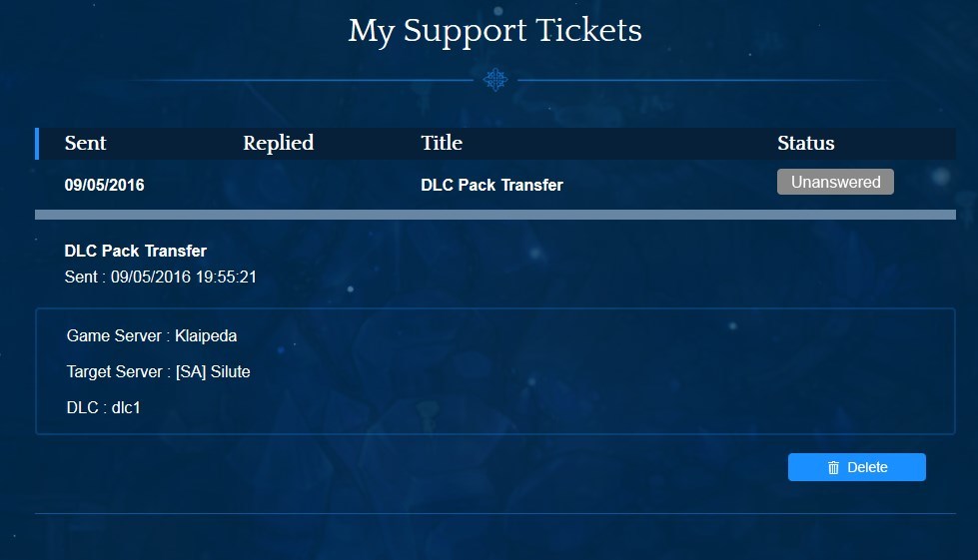978x560 pixels.
Task: Click the bold DLC Pack Transfer detail heading
Action: pos(136,251)
